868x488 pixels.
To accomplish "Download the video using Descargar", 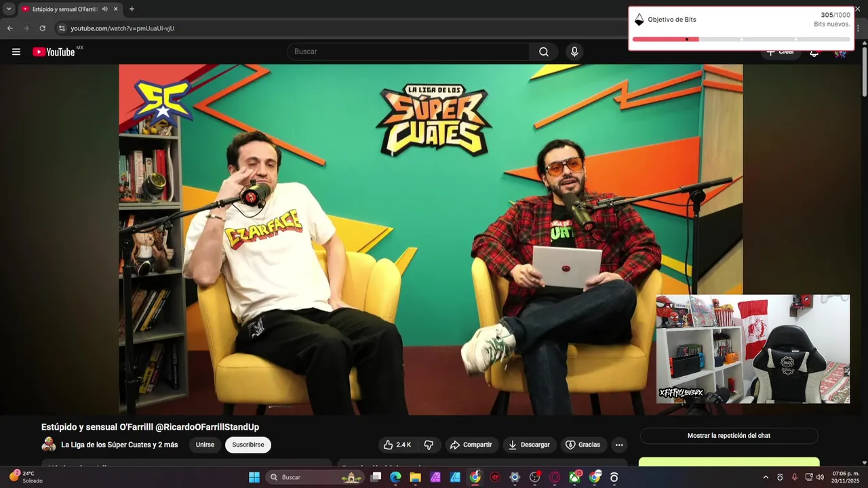I will 529,445.
